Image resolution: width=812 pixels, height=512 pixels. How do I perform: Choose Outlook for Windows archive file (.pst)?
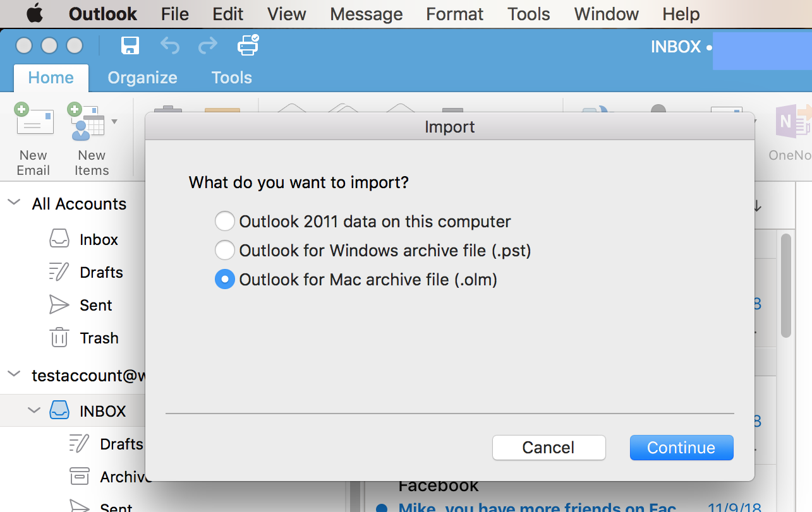click(224, 251)
